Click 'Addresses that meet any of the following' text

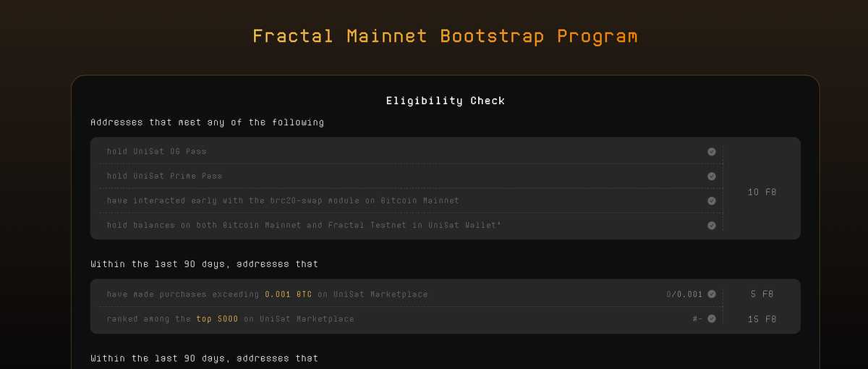207,122
